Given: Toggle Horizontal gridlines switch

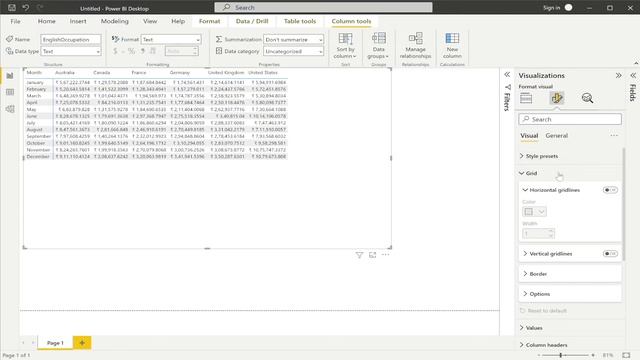Looking at the screenshot, I should click(x=610, y=190).
